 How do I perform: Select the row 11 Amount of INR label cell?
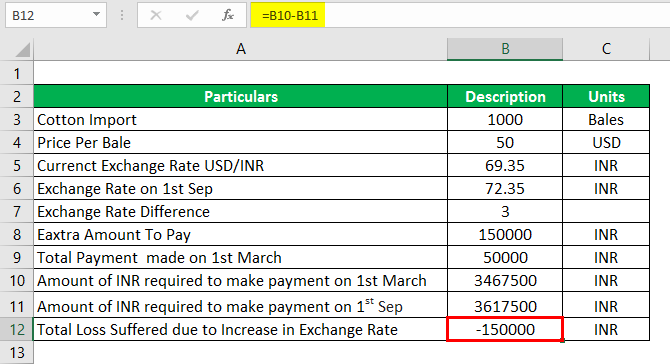(x=241, y=305)
